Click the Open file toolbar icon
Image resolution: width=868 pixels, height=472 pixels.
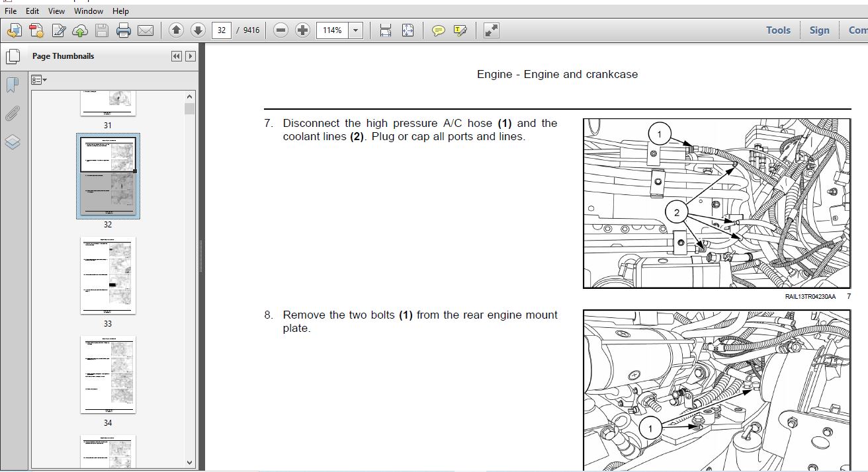tap(14, 30)
